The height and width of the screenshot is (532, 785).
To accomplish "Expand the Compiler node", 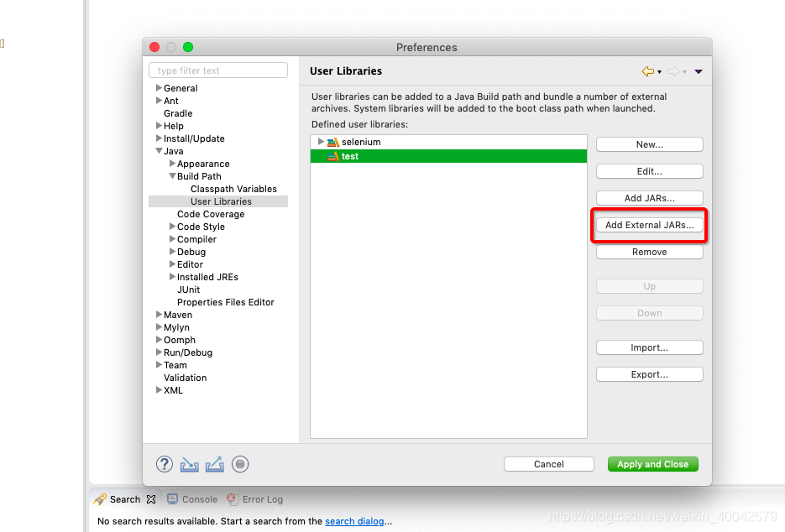I will (x=172, y=238).
